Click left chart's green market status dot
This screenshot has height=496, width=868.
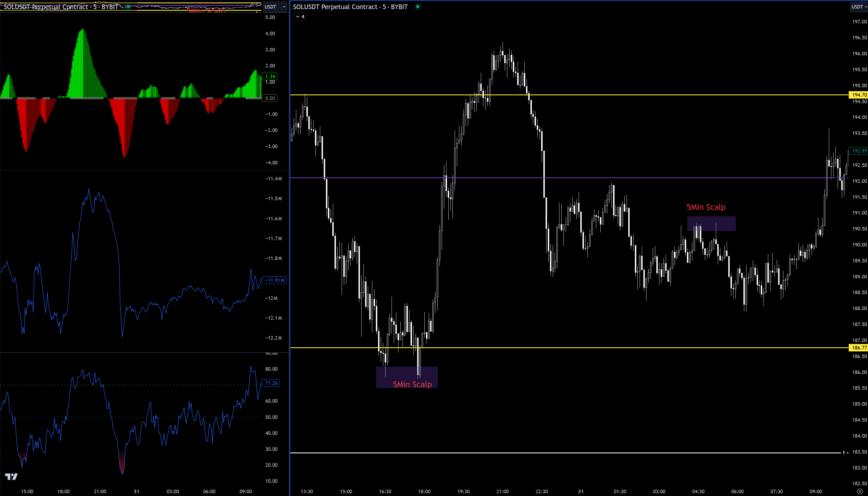128,7
